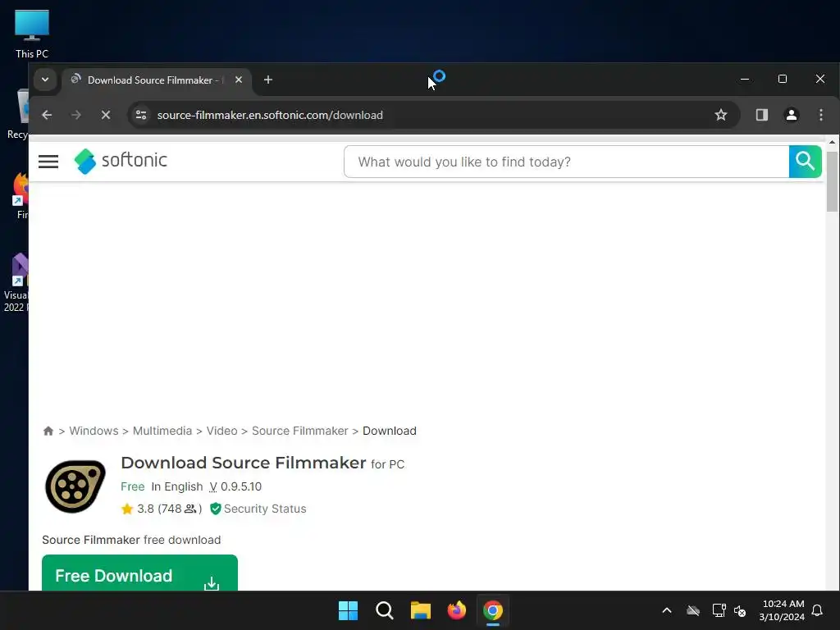Click the address bar URL text
840x630 pixels.
coord(270,115)
